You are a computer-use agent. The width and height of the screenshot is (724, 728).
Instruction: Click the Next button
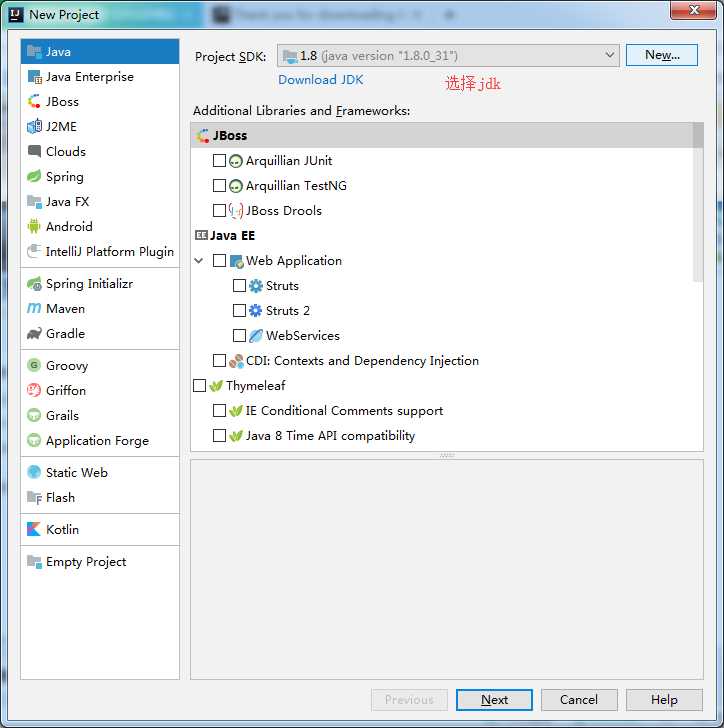494,700
